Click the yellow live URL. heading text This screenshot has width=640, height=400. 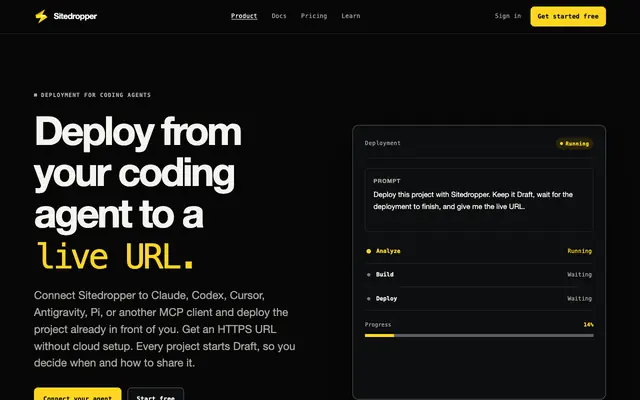tap(115, 256)
